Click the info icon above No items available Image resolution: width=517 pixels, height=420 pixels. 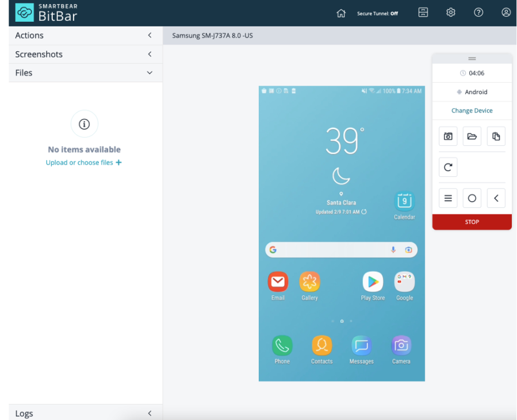point(84,124)
